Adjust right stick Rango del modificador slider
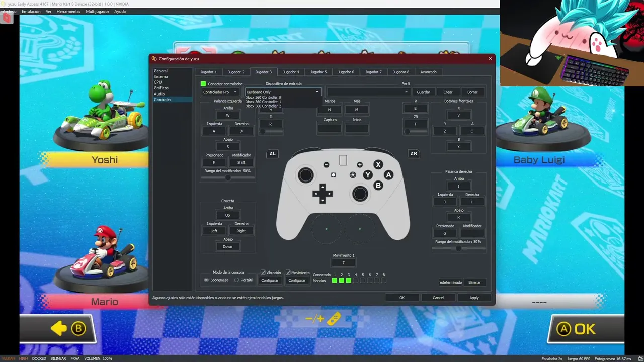The height and width of the screenshot is (362, 644). 458,248
